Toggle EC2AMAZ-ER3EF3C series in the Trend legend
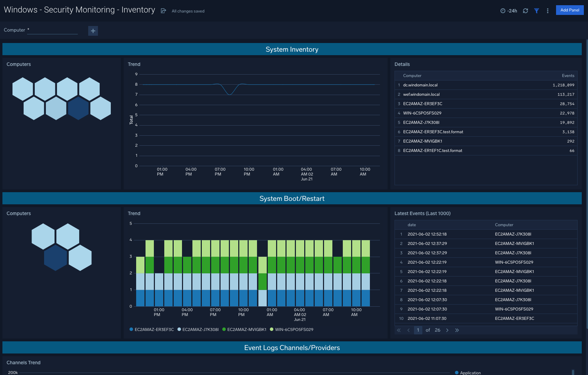 click(x=154, y=329)
